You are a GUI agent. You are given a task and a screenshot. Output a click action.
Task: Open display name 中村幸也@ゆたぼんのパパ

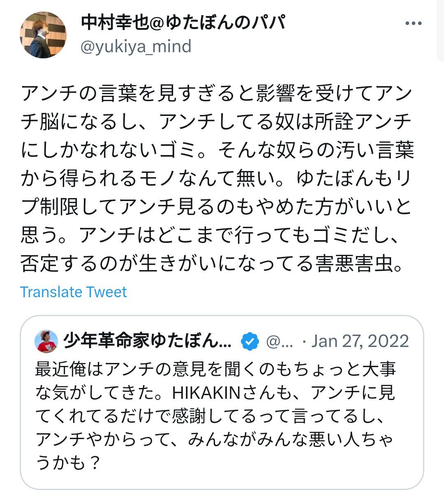click(183, 22)
